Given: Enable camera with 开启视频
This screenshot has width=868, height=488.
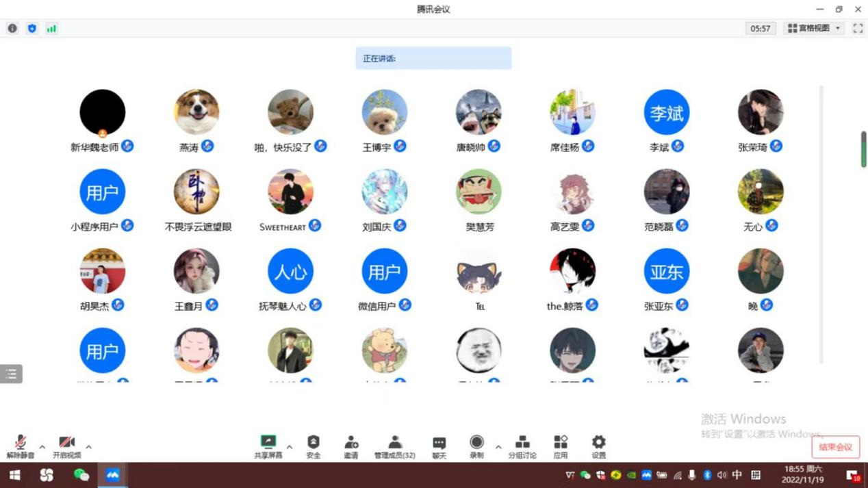Looking at the screenshot, I should [65, 446].
